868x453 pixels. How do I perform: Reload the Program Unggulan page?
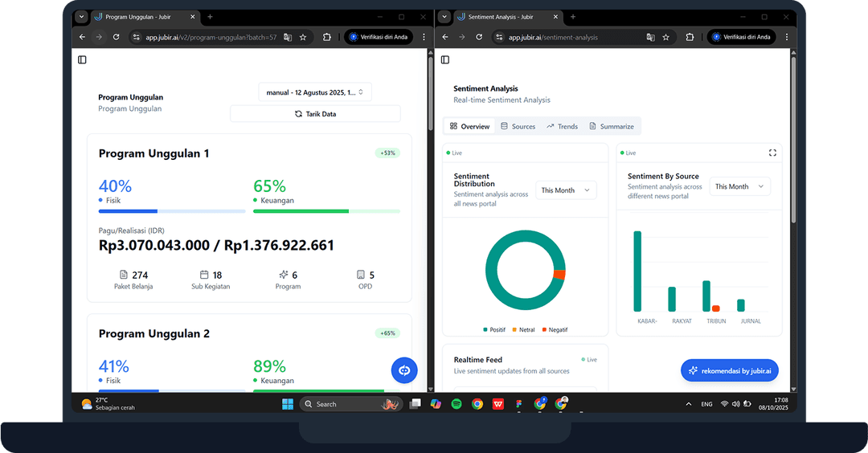click(117, 37)
